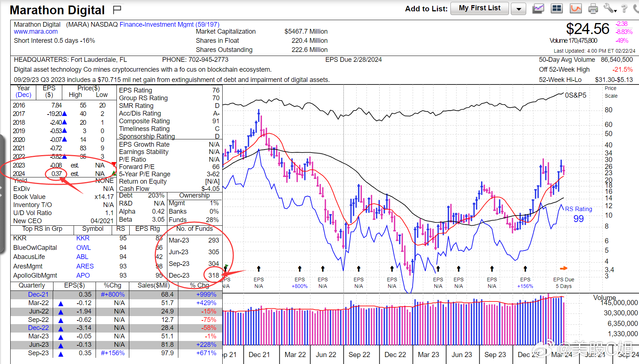Click the 52-Week Hi-Lo value

pos(614,80)
